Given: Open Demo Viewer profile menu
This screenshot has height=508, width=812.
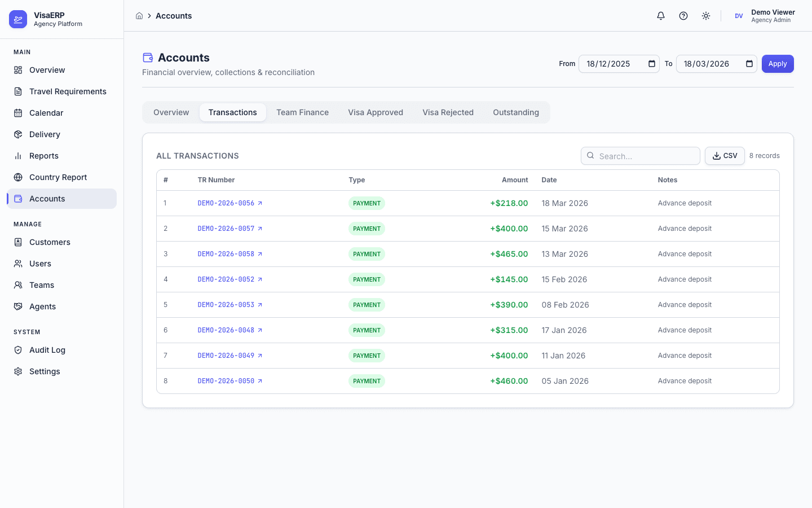Looking at the screenshot, I should click(764, 16).
